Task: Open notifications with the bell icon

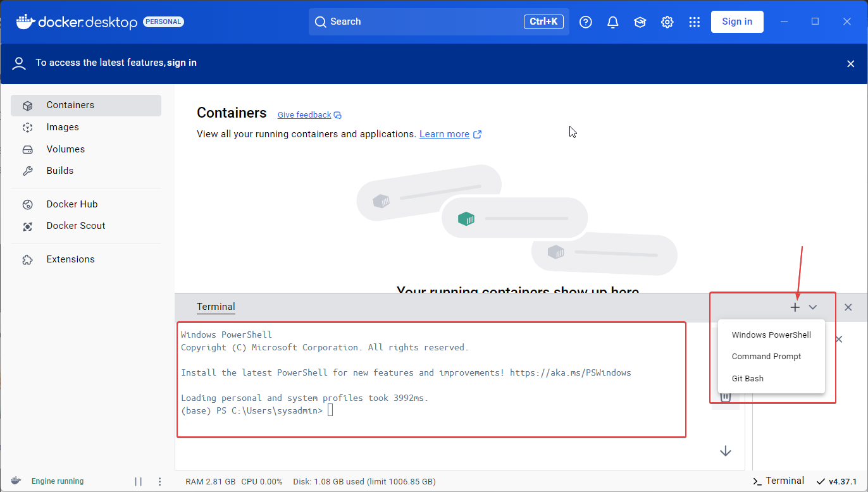Action: point(613,22)
